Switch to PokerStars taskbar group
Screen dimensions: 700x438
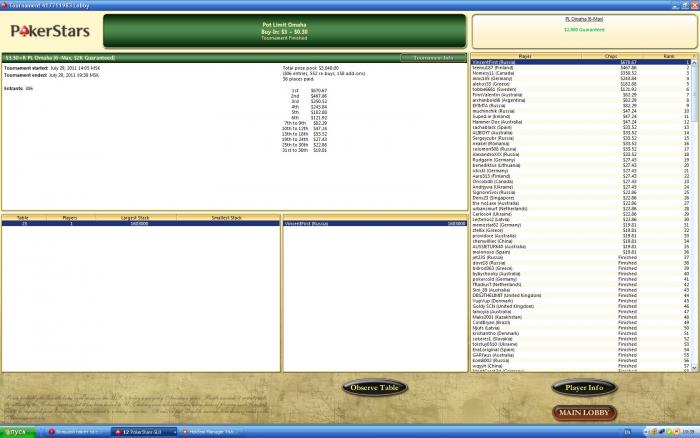(144, 432)
